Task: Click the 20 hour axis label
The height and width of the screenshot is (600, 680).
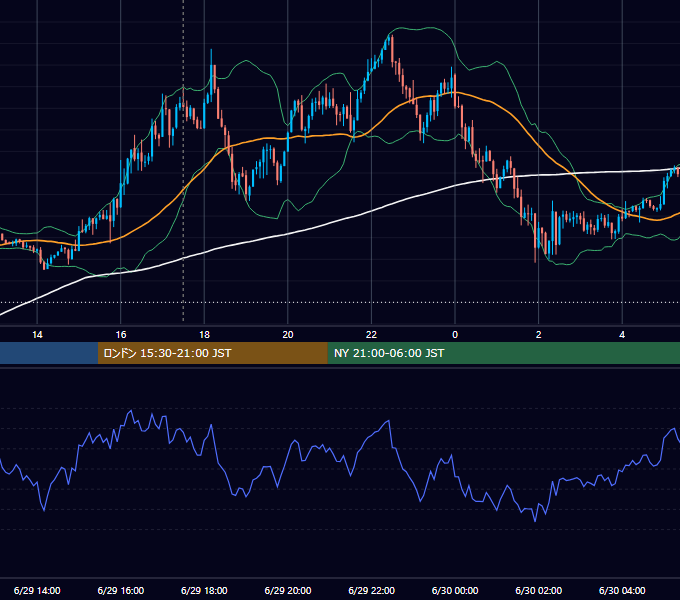Action: (288, 335)
